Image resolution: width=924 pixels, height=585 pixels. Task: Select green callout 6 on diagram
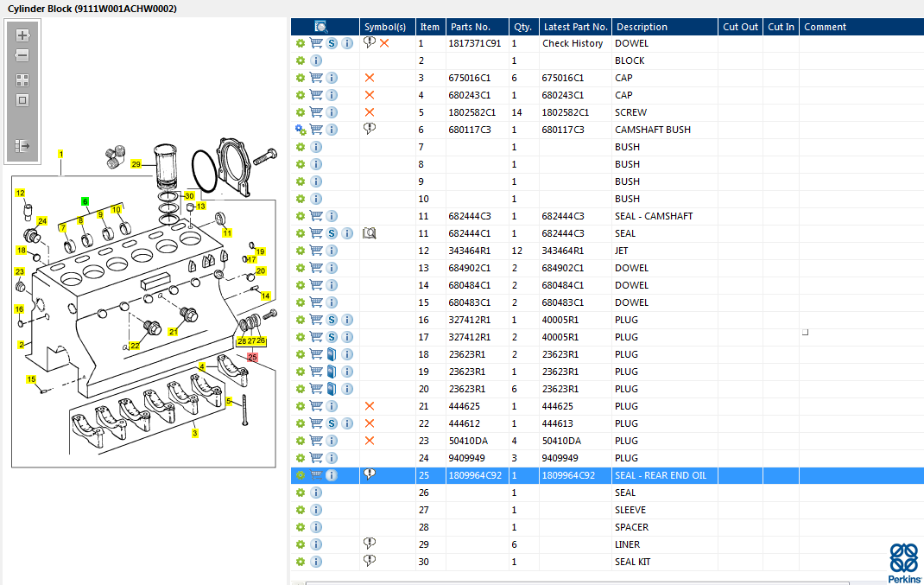point(85,201)
